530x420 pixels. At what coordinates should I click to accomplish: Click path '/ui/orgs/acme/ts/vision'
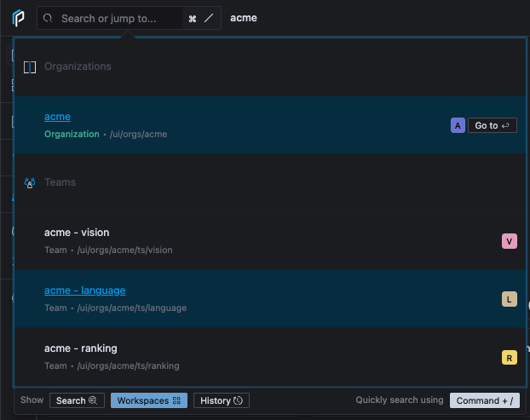[x=124, y=250]
